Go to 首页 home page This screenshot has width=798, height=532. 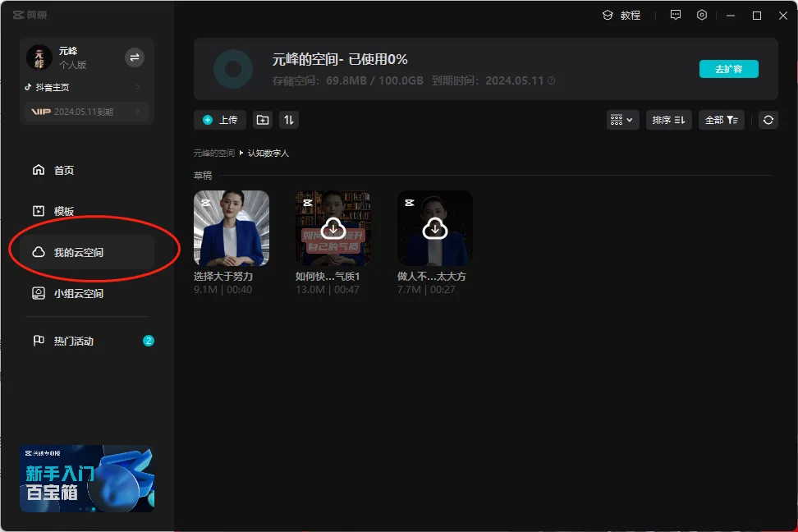[x=86, y=170]
